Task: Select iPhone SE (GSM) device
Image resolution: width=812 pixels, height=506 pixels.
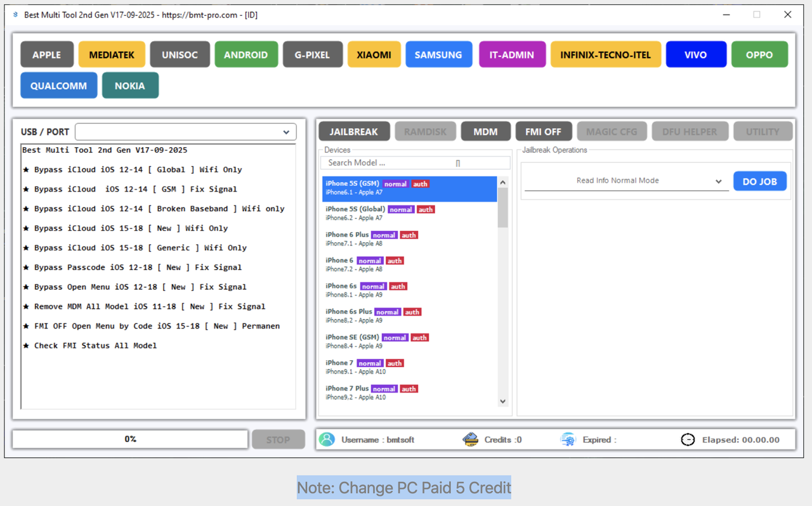Action: pos(409,342)
